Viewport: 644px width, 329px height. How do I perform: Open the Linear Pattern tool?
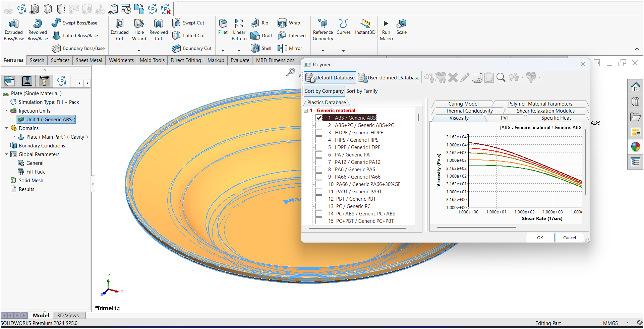coord(239,29)
